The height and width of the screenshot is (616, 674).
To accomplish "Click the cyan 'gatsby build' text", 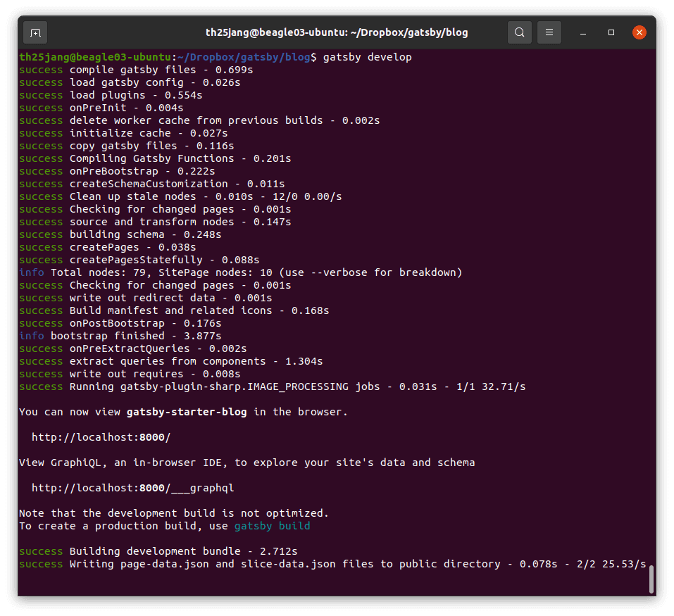I will point(272,526).
